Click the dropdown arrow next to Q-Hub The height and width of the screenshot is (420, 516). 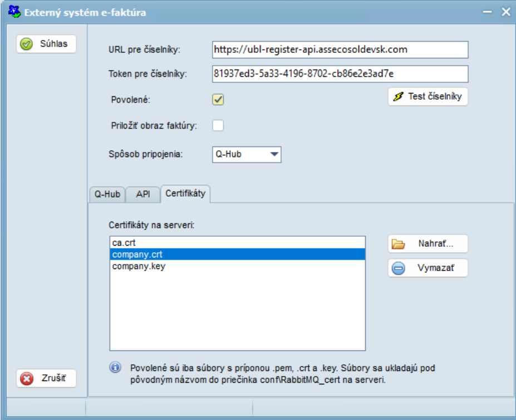(x=274, y=154)
